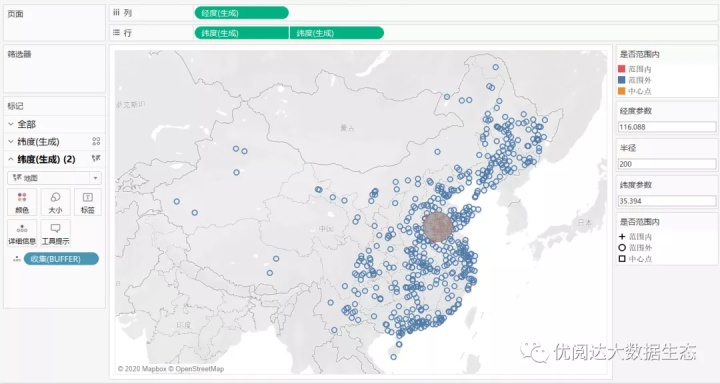Click the 是否范围内 color legend title
This screenshot has height=384, width=720.
(x=639, y=54)
